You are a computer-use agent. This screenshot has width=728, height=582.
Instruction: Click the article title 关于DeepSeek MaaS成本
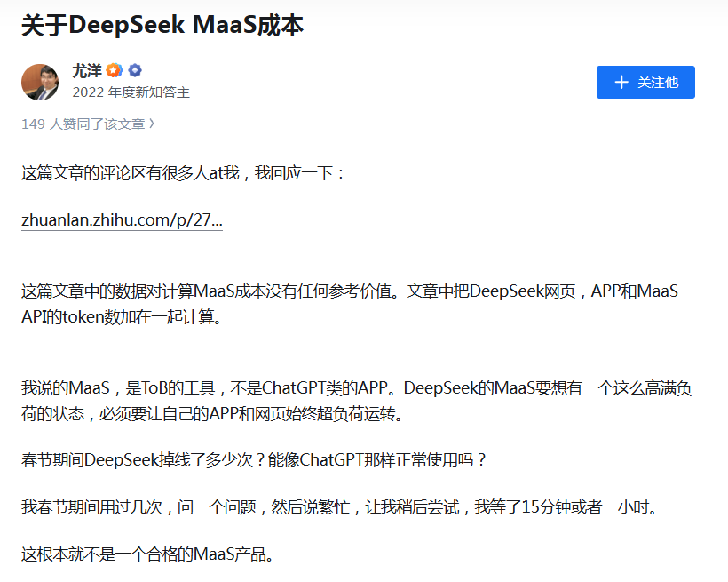162,25
